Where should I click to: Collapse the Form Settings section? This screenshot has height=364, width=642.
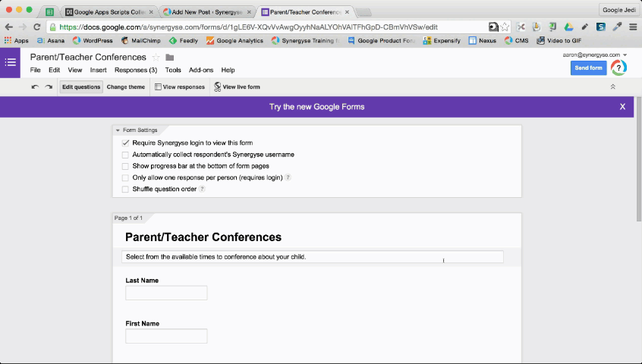tap(118, 130)
